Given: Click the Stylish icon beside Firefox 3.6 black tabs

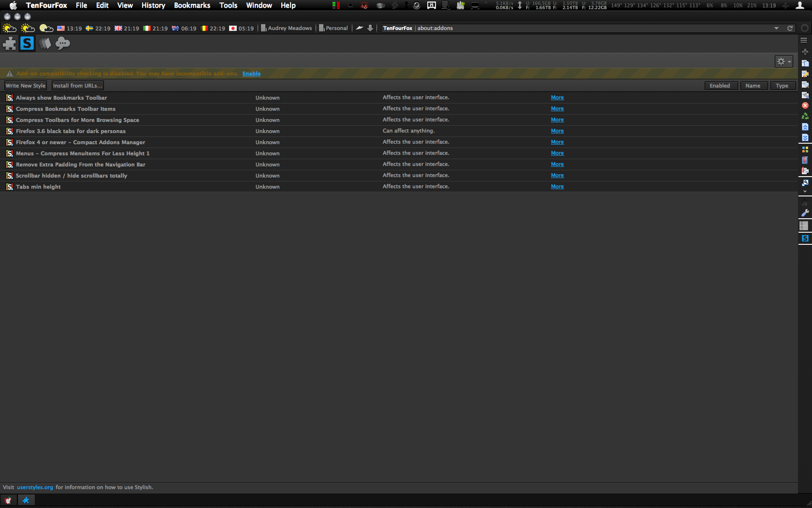Looking at the screenshot, I should (x=10, y=131).
